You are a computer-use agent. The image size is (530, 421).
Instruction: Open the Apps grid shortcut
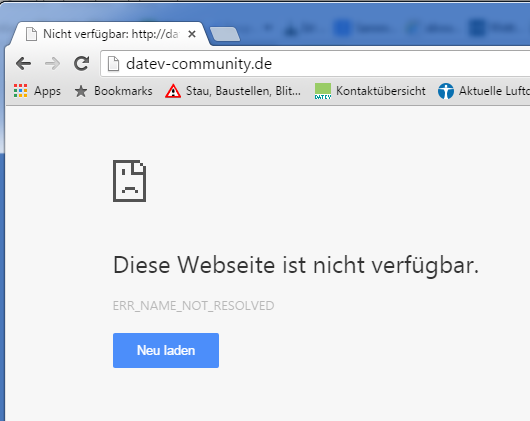coord(21,91)
